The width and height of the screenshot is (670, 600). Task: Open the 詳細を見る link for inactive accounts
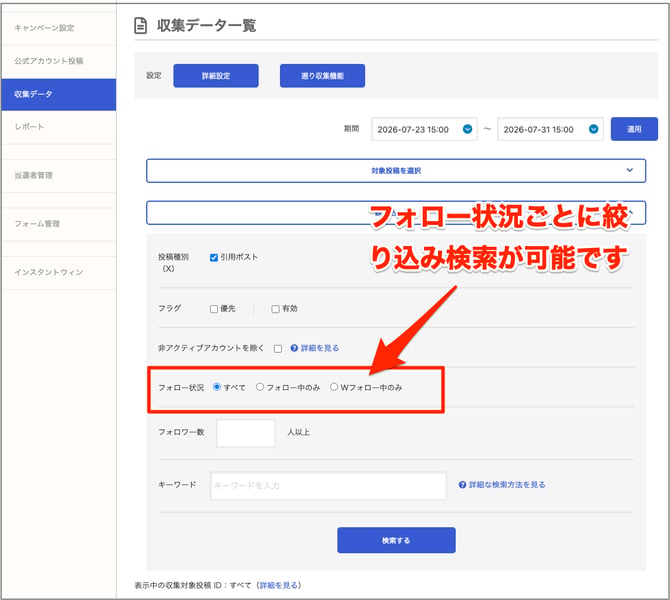click(x=320, y=348)
